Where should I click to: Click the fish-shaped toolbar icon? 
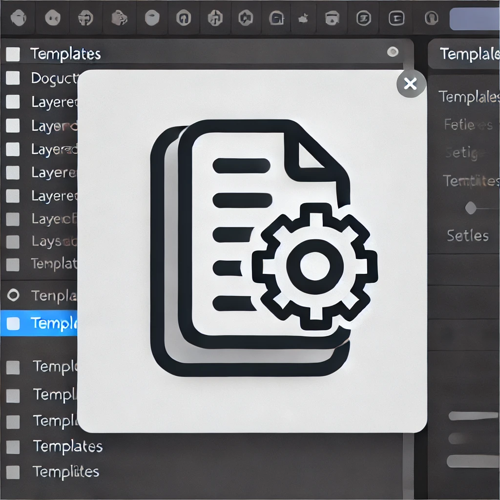(x=303, y=19)
